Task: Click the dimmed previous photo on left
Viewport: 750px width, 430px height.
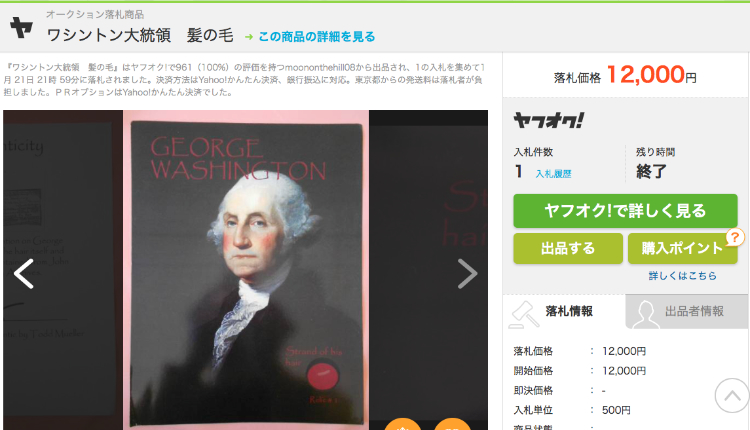Action: (63, 270)
